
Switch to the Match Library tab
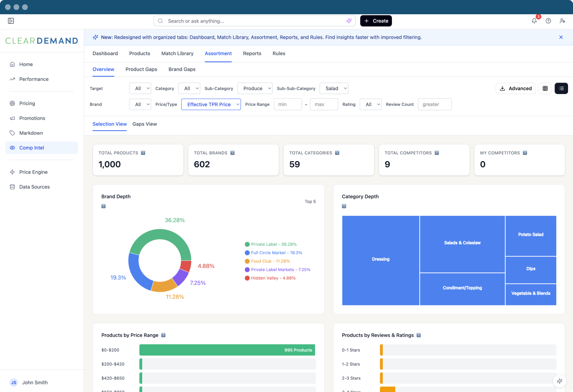pyautogui.click(x=177, y=53)
